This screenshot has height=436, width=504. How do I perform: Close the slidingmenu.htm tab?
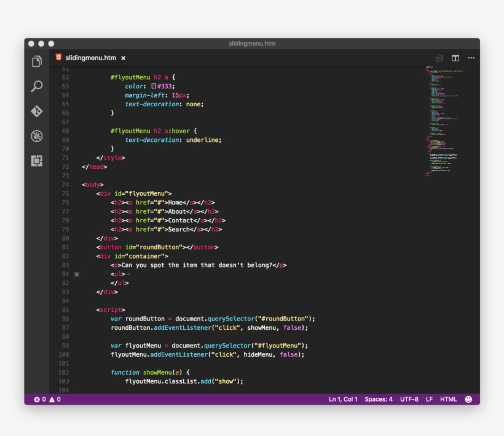click(x=122, y=57)
